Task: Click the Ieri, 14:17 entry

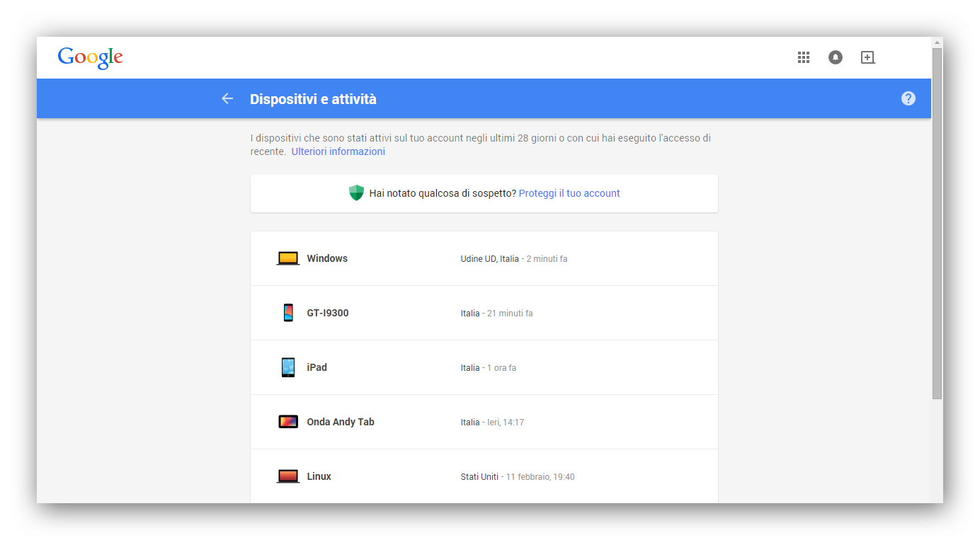Action: [506, 423]
